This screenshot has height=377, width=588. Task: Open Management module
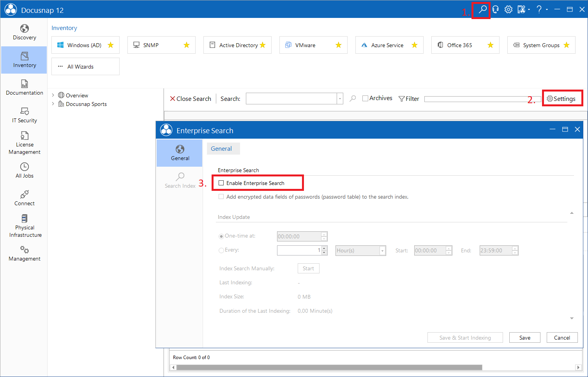[24, 254]
